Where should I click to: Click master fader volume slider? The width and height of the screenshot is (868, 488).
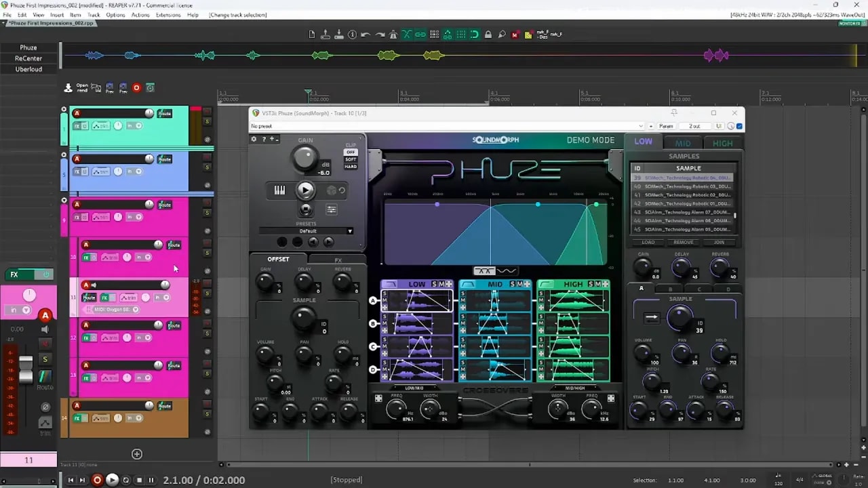point(25,369)
